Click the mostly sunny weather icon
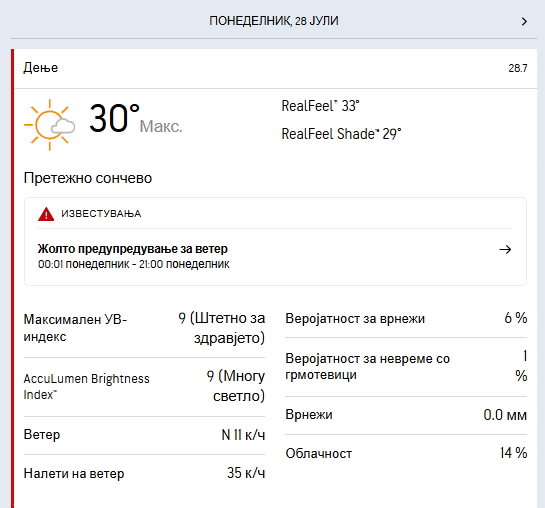Image resolution: width=545 pixels, height=508 pixels. [x=49, y=125]
